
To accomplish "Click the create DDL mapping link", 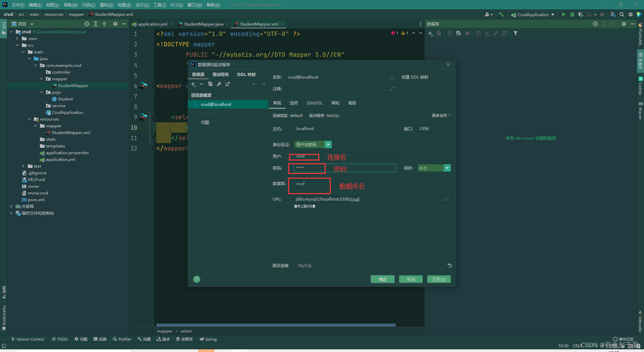I will (x=415, y=77).
